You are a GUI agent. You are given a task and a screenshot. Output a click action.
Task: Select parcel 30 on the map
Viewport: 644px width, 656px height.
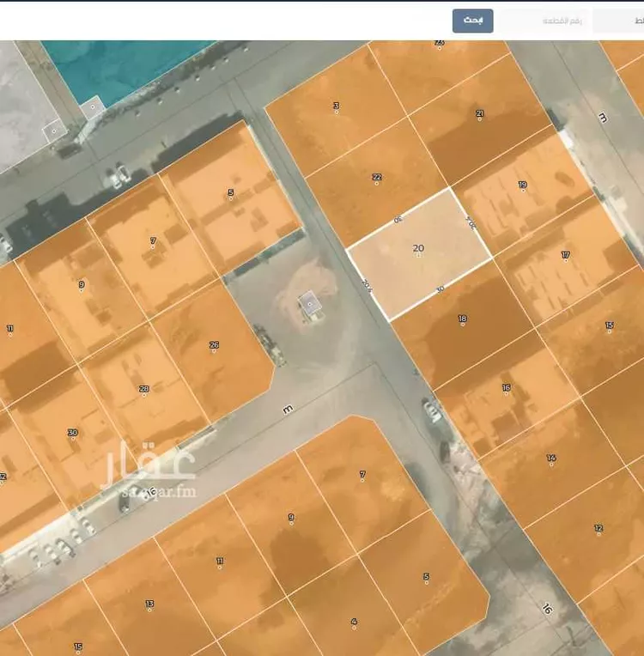click(73, 437)
